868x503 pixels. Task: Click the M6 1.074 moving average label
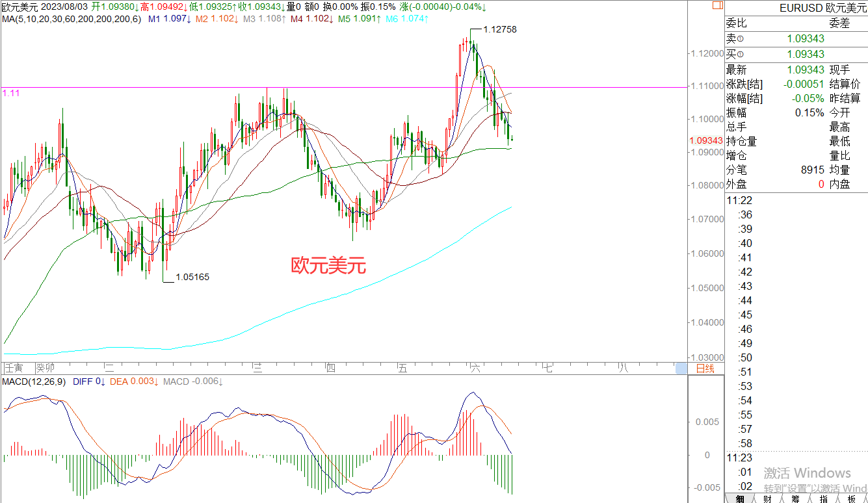[x=407, y=19]
